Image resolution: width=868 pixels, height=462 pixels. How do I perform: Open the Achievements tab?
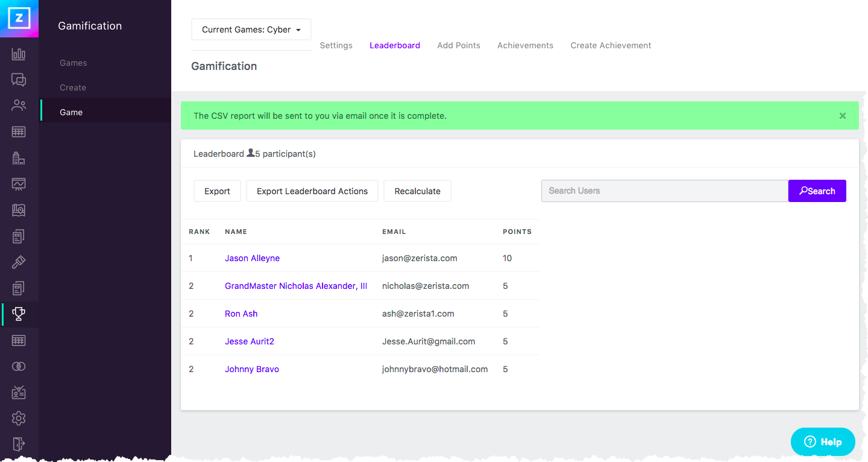[525, 45]
